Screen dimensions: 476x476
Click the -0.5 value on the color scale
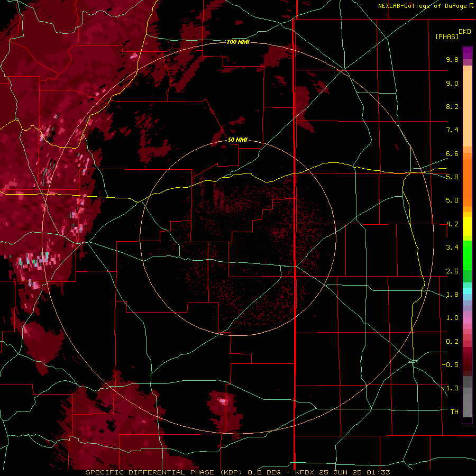[x=450, y=365]
